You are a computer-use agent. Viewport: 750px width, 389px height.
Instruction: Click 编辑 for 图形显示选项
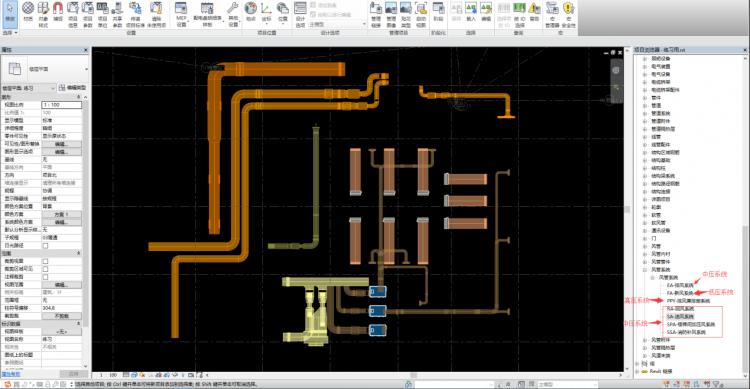61,151
